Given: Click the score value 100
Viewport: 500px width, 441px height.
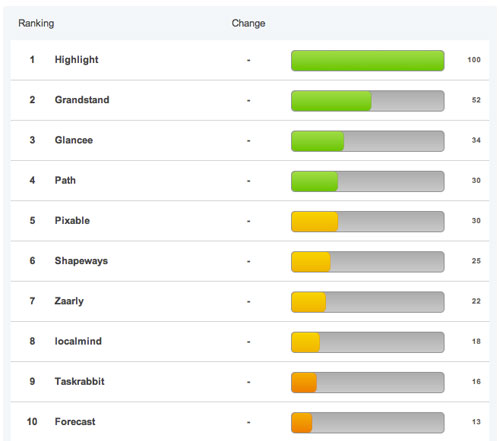Looking at the screenshot, I should pyautogui.click(x=474, y=60).
